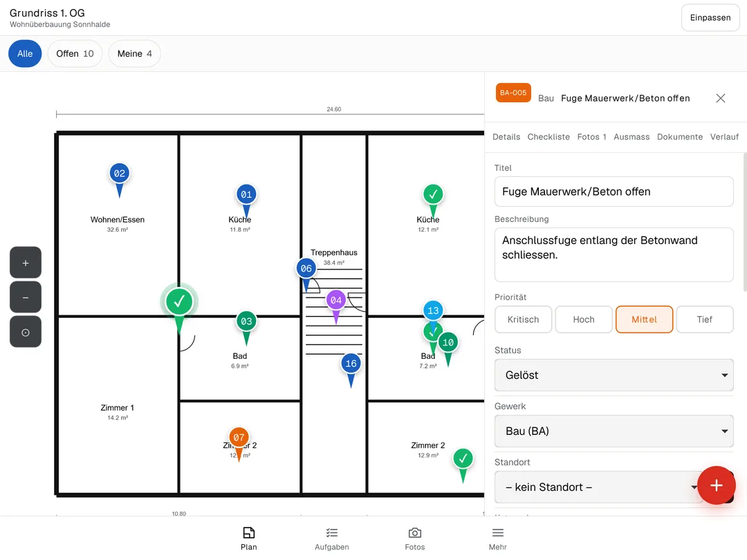Select green pin 10 in Bad
The width and height of the screenshot is (747, 560).
[448, 344]
